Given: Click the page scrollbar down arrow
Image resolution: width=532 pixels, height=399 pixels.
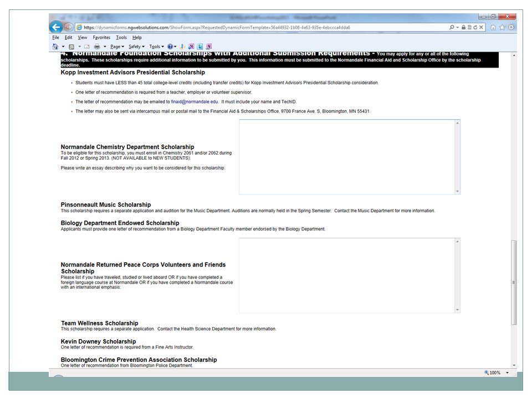Looking at the screenshot, I should (x=514, y=365).
